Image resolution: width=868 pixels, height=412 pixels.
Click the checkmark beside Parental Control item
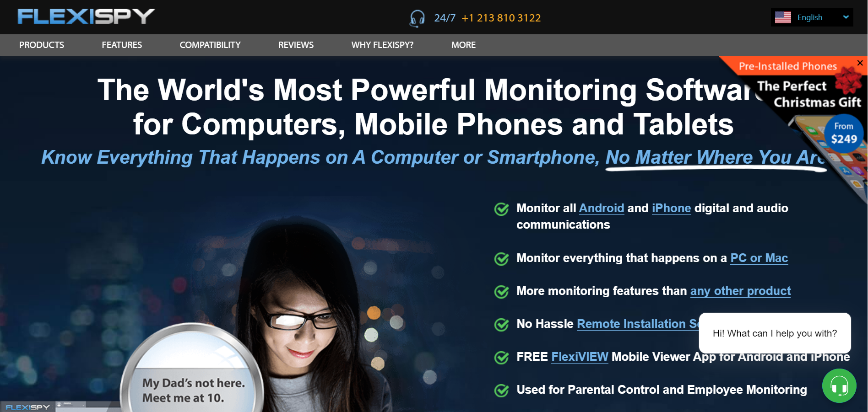[x=502, y=391]
